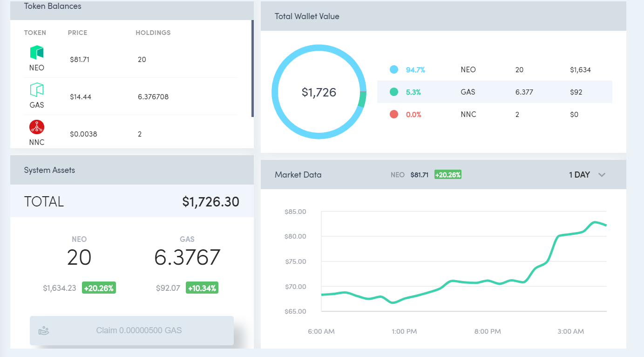Select the NEO row in wallet value
644x357 pixels.
pyautogui.click(x=495, y=69)
